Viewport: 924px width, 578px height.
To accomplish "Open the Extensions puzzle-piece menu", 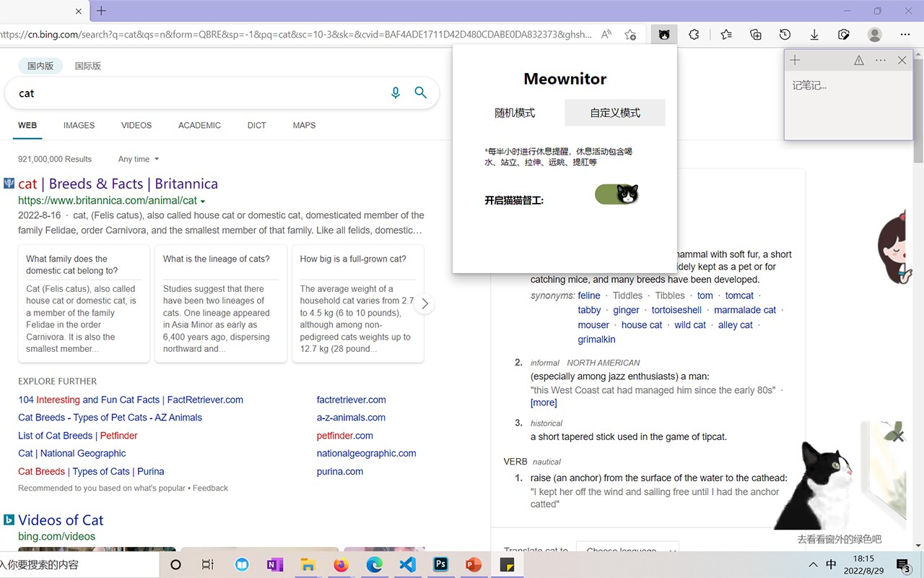I will point(694,35).
